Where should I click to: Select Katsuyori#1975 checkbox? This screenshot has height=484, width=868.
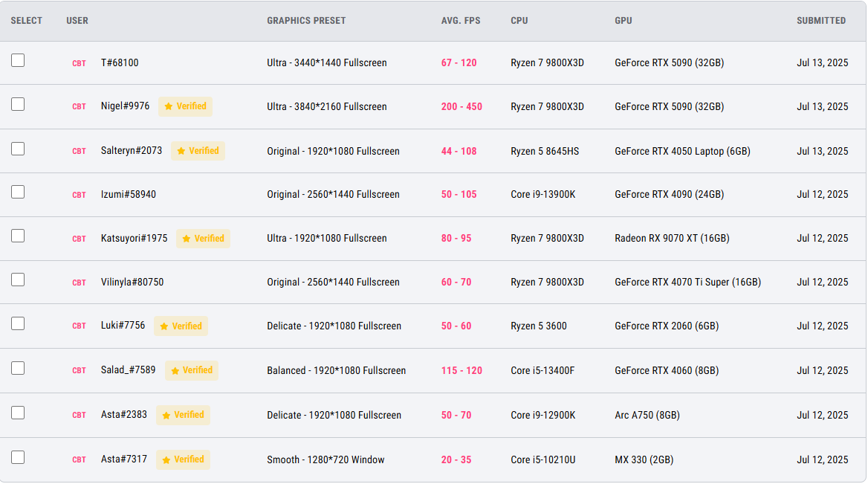tap(18, 236)
